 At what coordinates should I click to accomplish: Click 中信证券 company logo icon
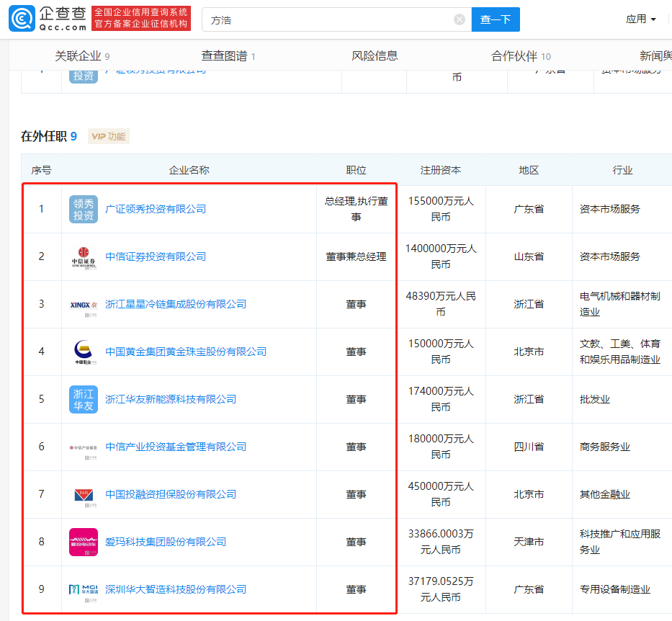[84, 256]
